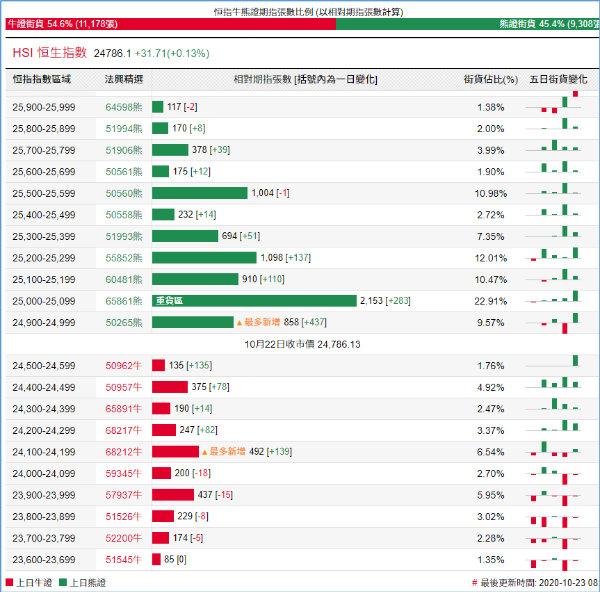Image resolution: width=600 pixels, height=592 pixels.
Task: Click the green 熊證街貨 45.4% bar
Action: click(468, 24)
